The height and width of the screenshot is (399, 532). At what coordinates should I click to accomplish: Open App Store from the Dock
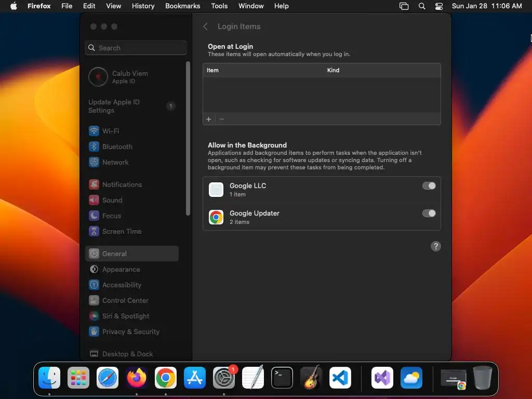pyautogui.click(x=195, y=378)
